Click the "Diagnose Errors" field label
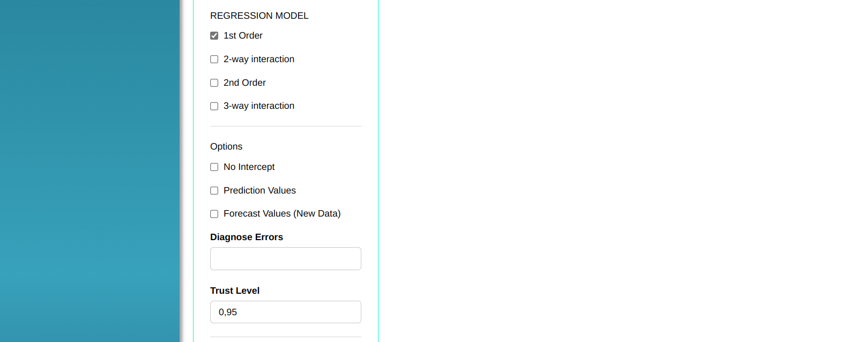This screenshot has width=868, height=342. (x=247, y=237)
